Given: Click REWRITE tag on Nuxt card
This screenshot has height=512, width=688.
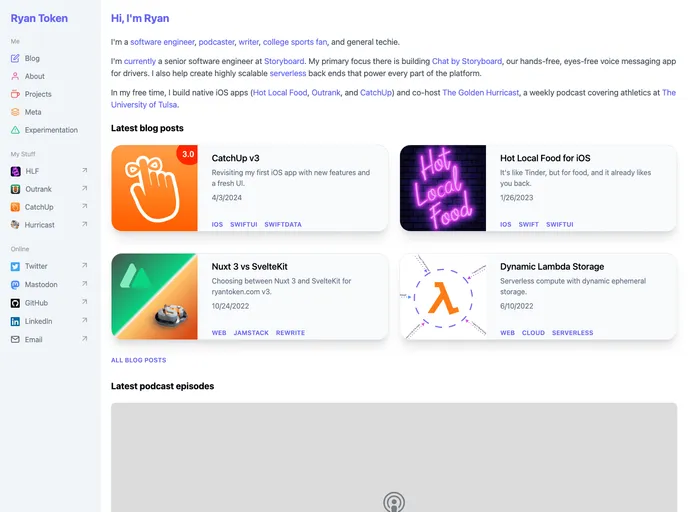Looking at the screenshot, I should (x=290, y=333).
